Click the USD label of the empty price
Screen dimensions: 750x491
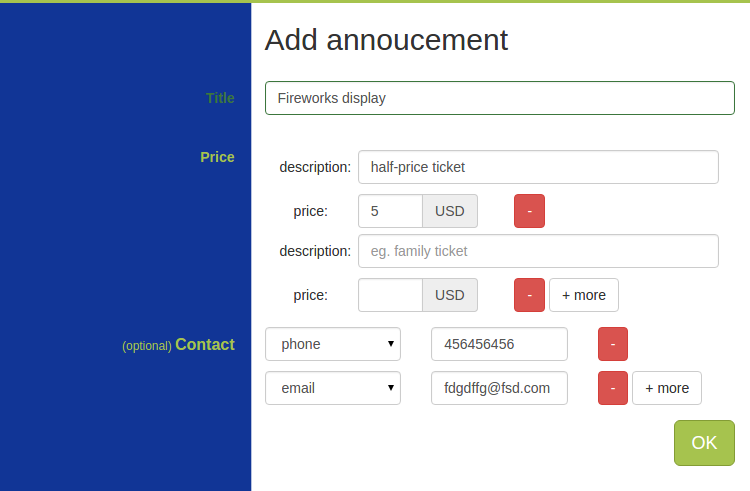[x=450, y=295]
